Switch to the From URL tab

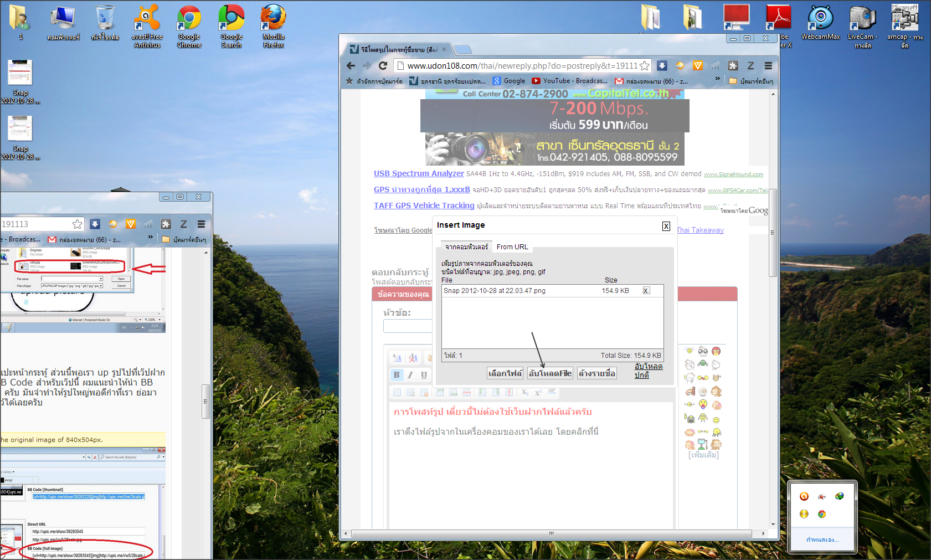click(512, 247)
